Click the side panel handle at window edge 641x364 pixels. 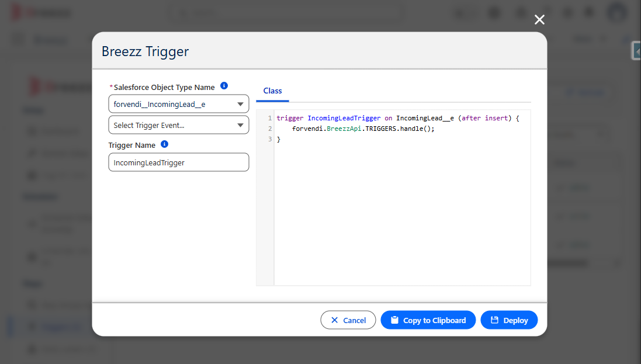636,51
